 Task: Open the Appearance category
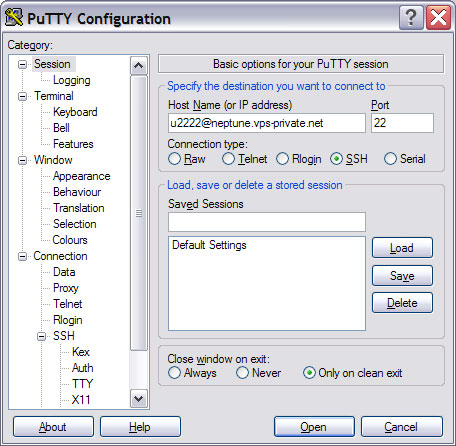click(81, 176)
